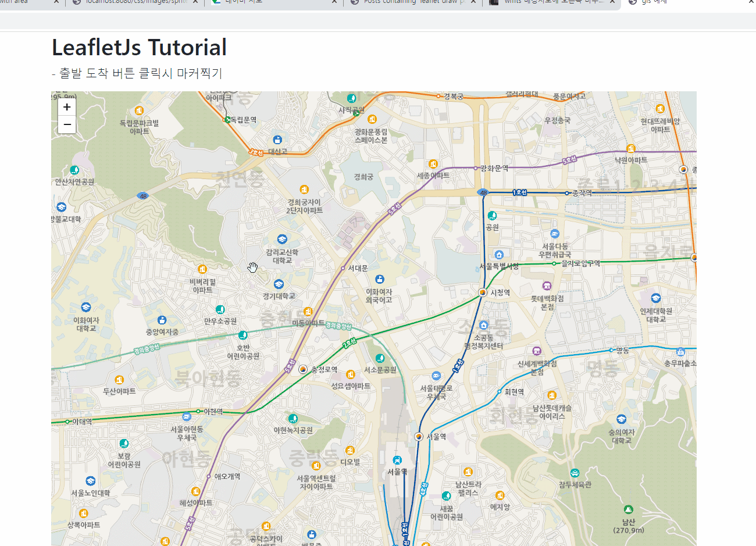Select the 경기대학교 university icon
This screenshot has width=756, height=546.
pos(279,284)
